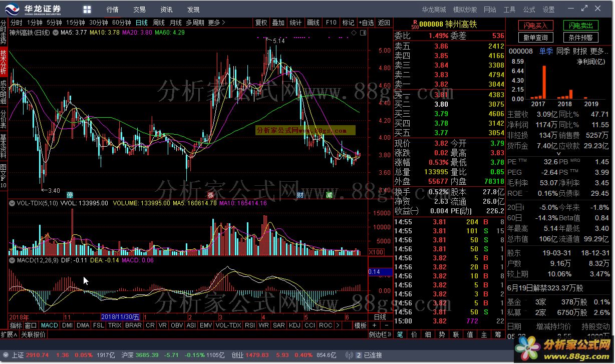Select the VOL-TDX indicator tab
The height and width of the screenshot is (364, 615).
(228, 325)
